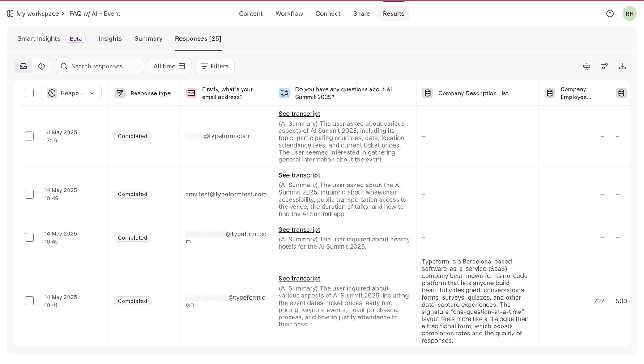The width and height of the screenshot is (644, 364).
Task: Toggle the select-all header checkbox
Action: tap(29, 93)
